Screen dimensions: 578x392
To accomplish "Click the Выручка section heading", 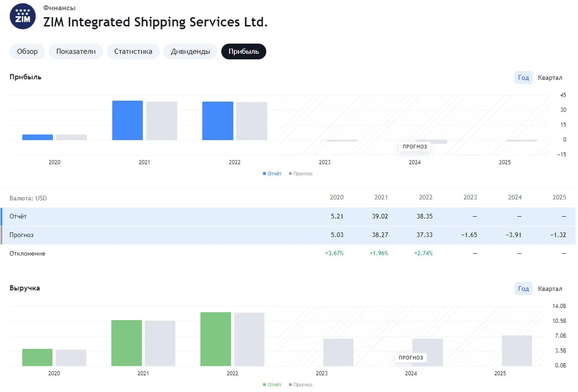I will pos(25,288).
